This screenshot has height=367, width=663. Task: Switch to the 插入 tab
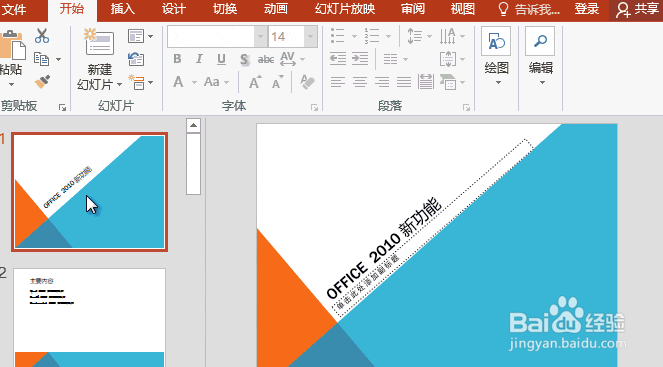click(123, 9)
